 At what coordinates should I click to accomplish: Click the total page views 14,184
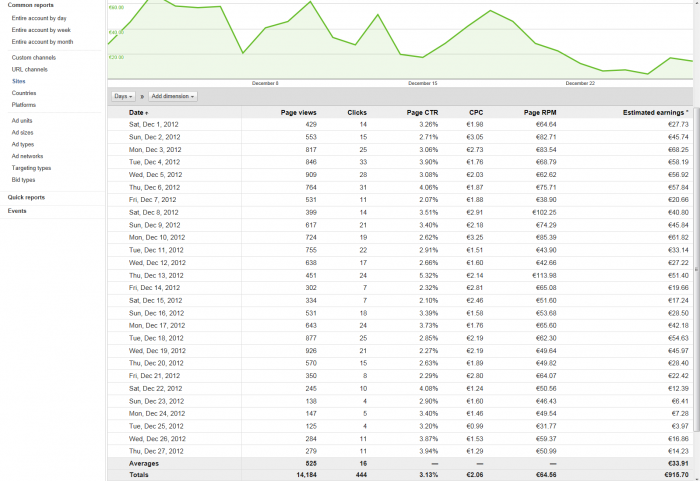coord(306,475)
